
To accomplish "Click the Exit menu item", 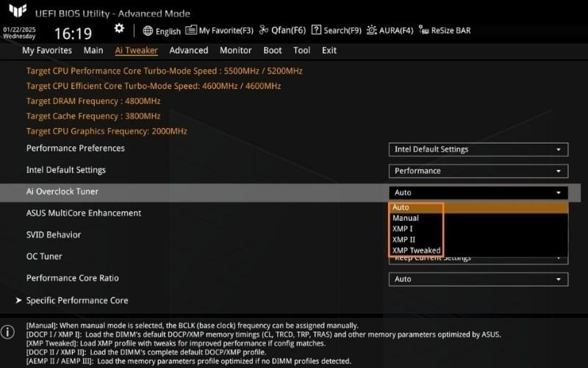I will click(329, 50).
